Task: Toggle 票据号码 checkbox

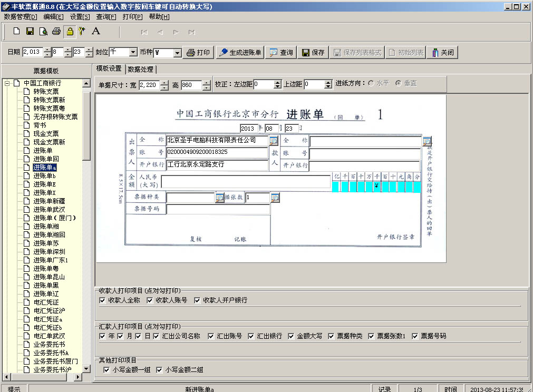Action: (415, 336)
